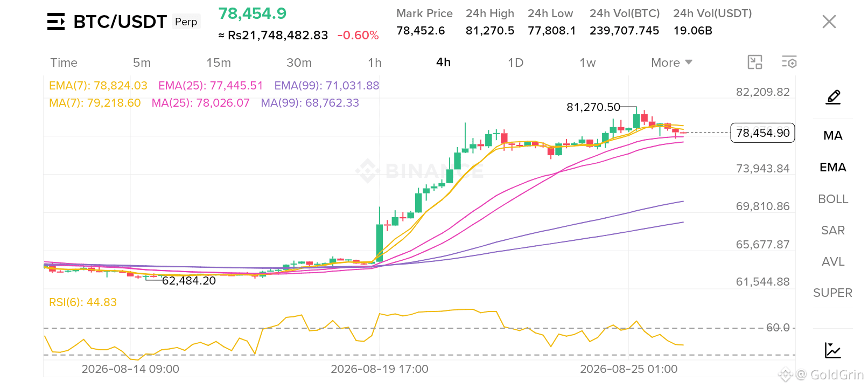Select the 1w timeframe
Viewport: 868px width, 388px height.
click(x=587, y=63)
